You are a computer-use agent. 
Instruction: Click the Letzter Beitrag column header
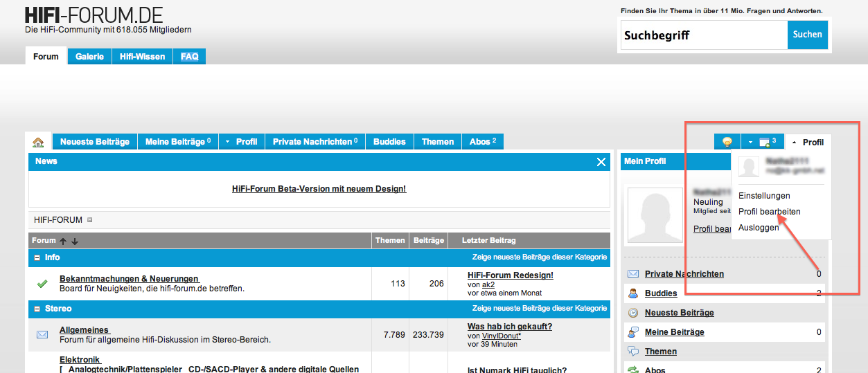tap(489, 241)
